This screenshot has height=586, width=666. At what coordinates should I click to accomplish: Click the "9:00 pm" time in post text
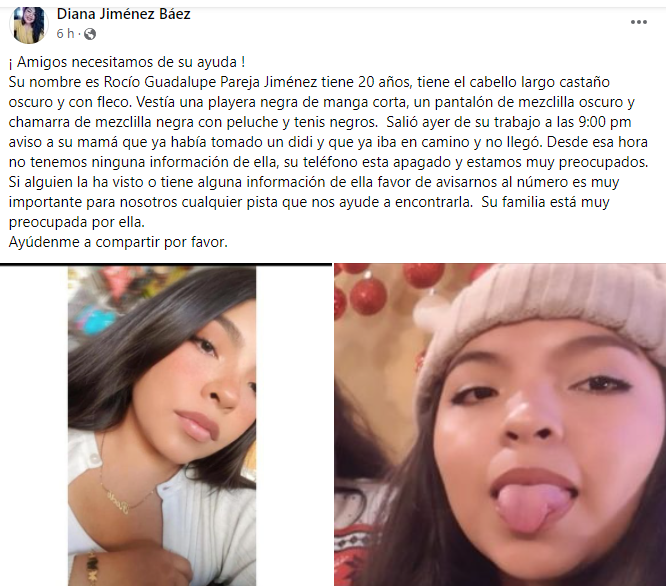pos(605,122)
